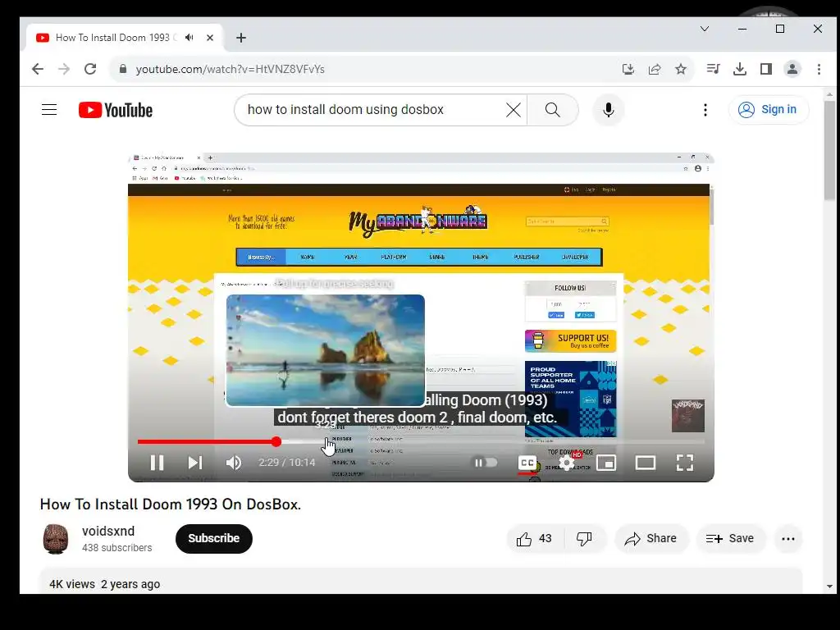This screenshot has width=840, height=630.
Task: Subscribe to voidsxnd channel
Action: pos(214,538)
